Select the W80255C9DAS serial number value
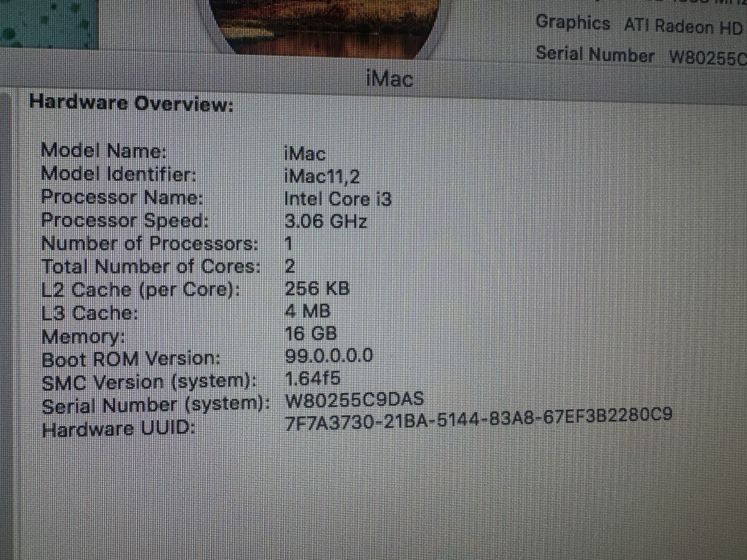Screen dimensions: 747x560 pos(355,399)
